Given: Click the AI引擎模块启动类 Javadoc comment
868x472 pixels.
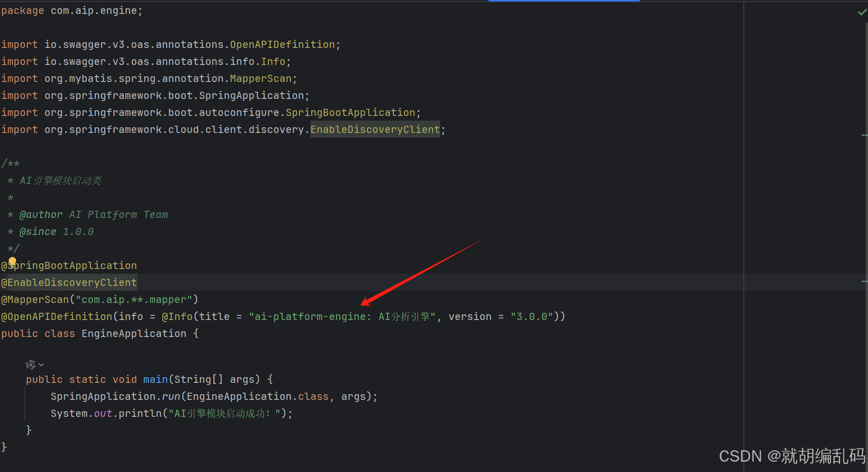Looking at the screenshot, I should click(x=60, y=180).
